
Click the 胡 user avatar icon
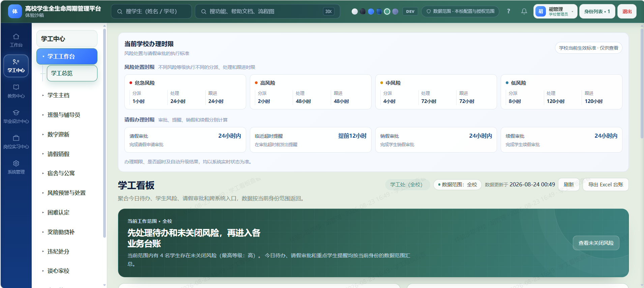click(x=540, y=11)
